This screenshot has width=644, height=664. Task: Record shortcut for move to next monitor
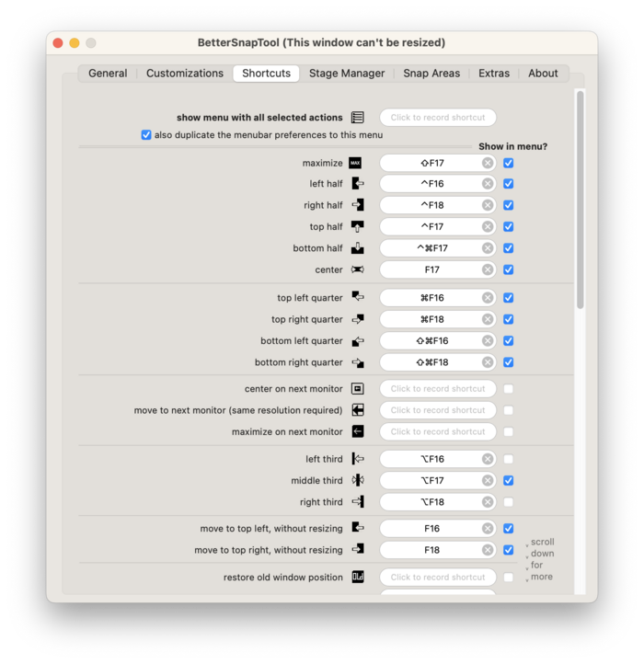click(x=438, y=410)
